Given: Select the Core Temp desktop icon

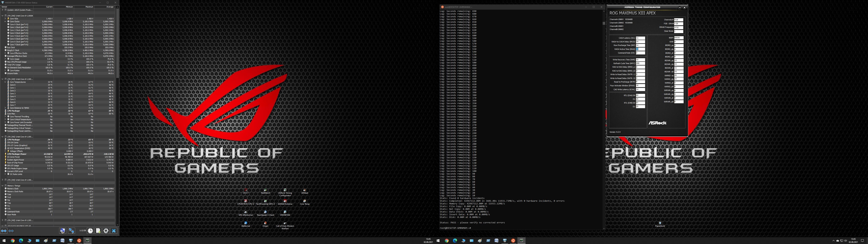Looking at the screenshot, I should (x=305, y=202).
